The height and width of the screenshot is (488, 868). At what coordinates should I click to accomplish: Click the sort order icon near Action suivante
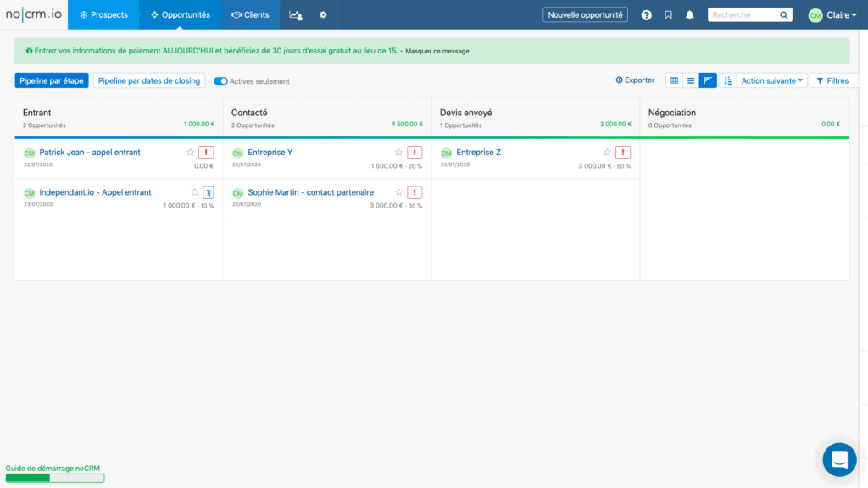(x=728, y=80)
